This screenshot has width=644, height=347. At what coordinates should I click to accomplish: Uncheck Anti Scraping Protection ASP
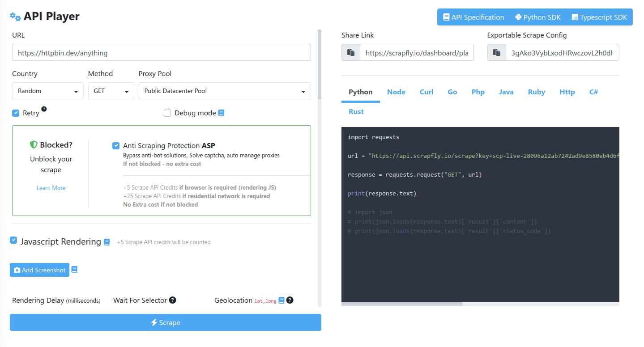pos(116,145)
